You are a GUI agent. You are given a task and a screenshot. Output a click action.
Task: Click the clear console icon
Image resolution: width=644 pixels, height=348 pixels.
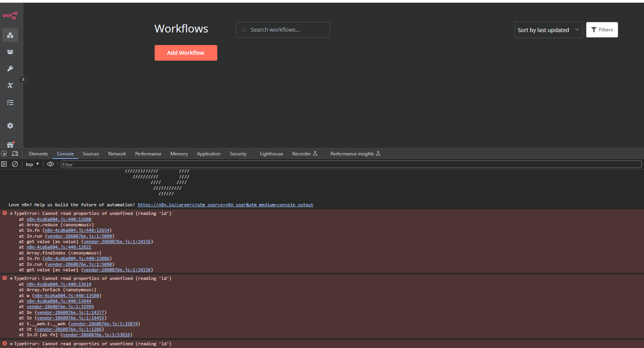point(15,164)
